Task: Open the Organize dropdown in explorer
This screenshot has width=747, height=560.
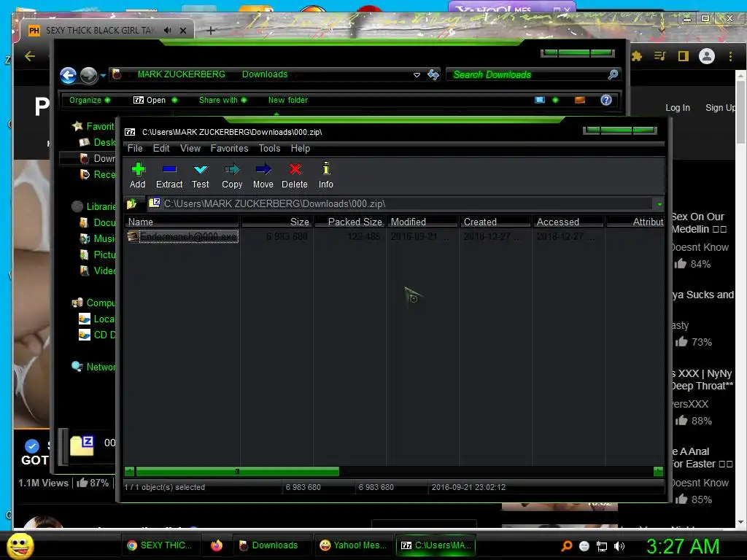Action: pyautogui.click(x=90, y=100)
